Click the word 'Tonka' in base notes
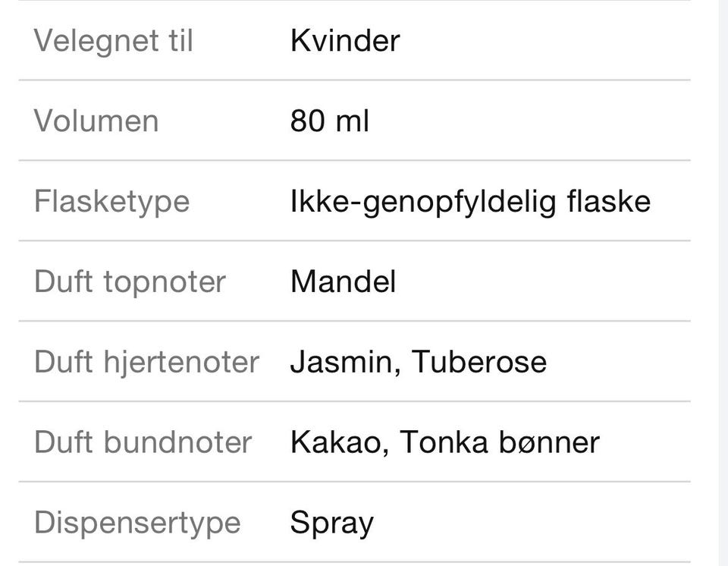This screenshot has height=566, width=728. [444, 442]
